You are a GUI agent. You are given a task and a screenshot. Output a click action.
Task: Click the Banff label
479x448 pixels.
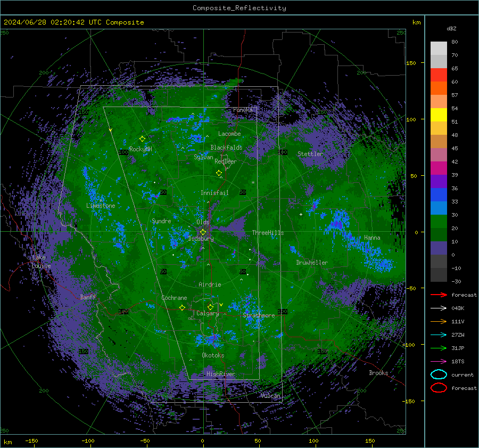pyautogui.click(x=88, y=297)
